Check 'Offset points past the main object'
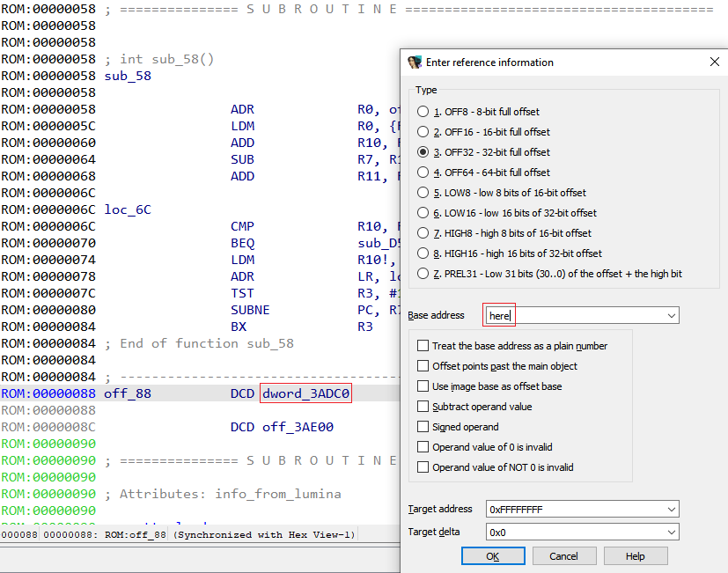The width and height of the screenshot is (728, 573). 423,365
